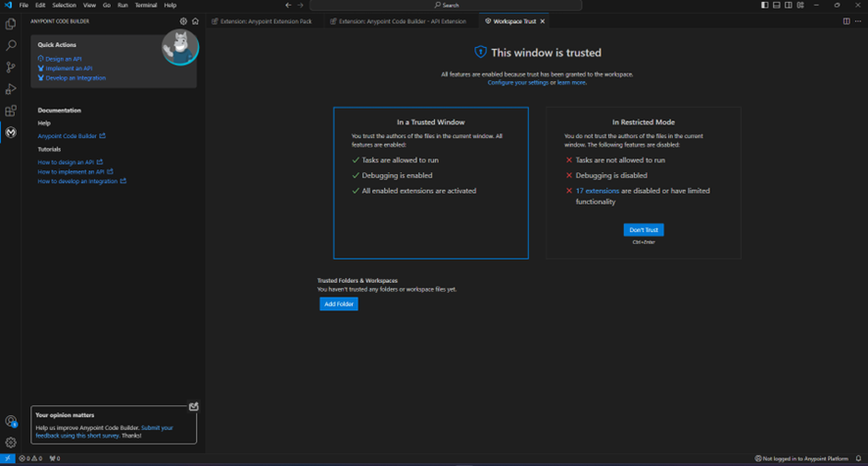Image resolution: width=868 pixels, height=466 pixels.
Task: Click the Don't Trust button
Action: click(x=644, y=230)
